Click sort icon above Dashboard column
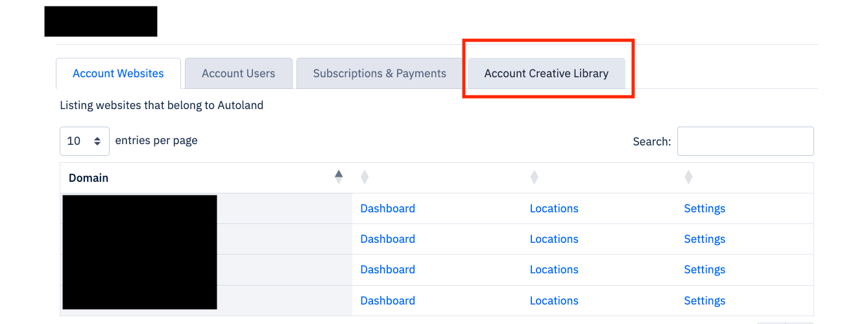Screen dimensions: 868x324 pyautogui.click(x=365, y=177)
